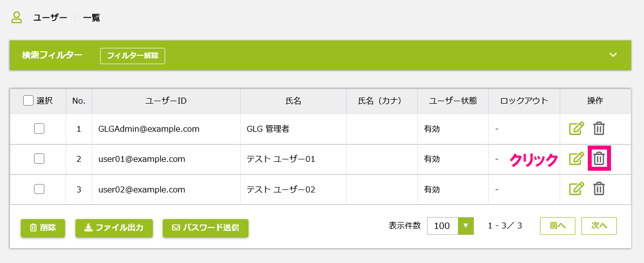
Task: Open the 表示件数 dropdown arrow
Action: (x=466, y=225)
